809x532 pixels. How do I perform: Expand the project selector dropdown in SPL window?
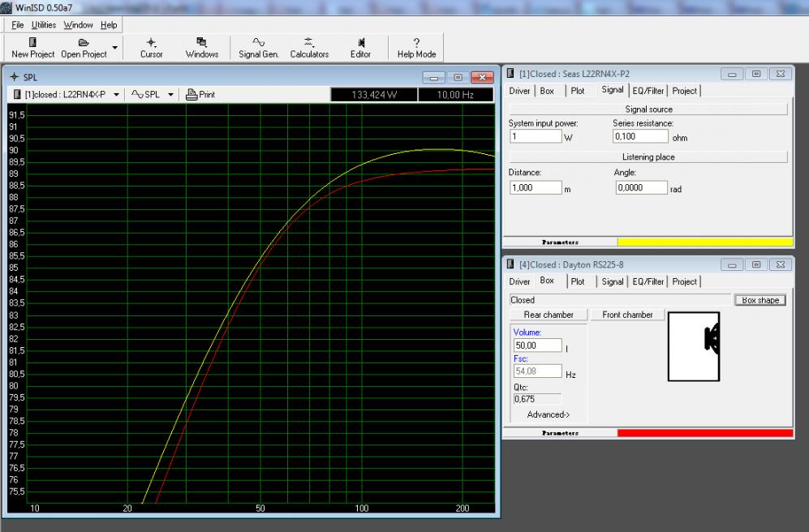click(x=116, y=95)
